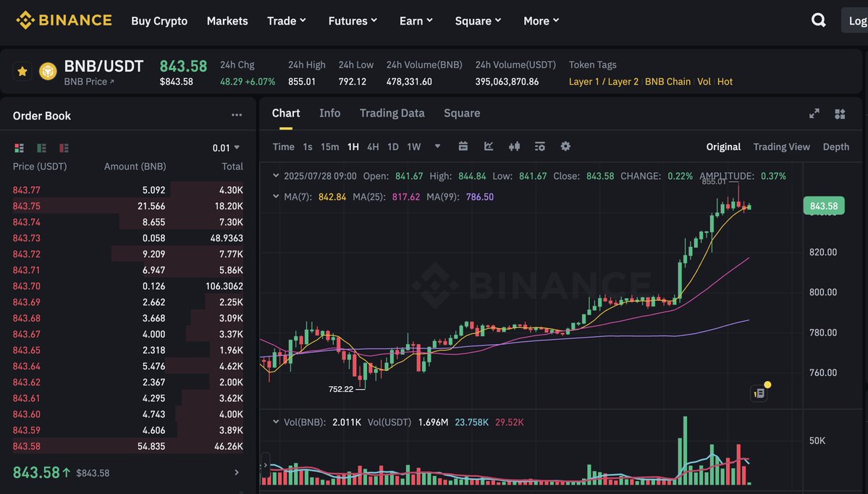Click the BNB coin icon
Screen dimensions: 868x494
pyautogui.click(x=48, y=72)
